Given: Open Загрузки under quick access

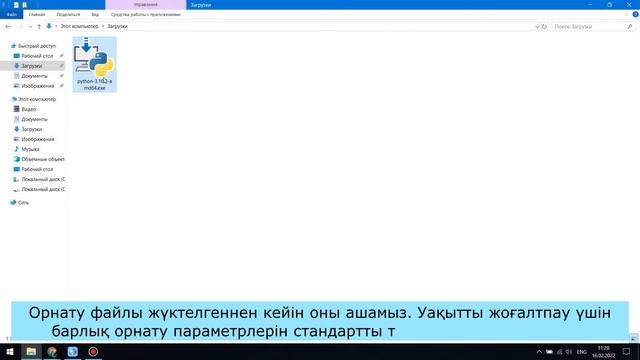Looking at the screenshot, I should 31,66.
